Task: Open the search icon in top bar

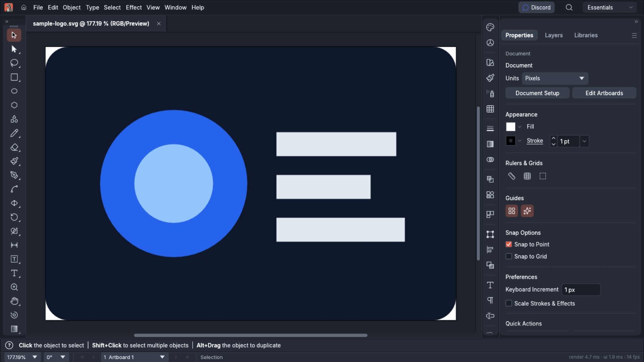Action: (569, 7)
